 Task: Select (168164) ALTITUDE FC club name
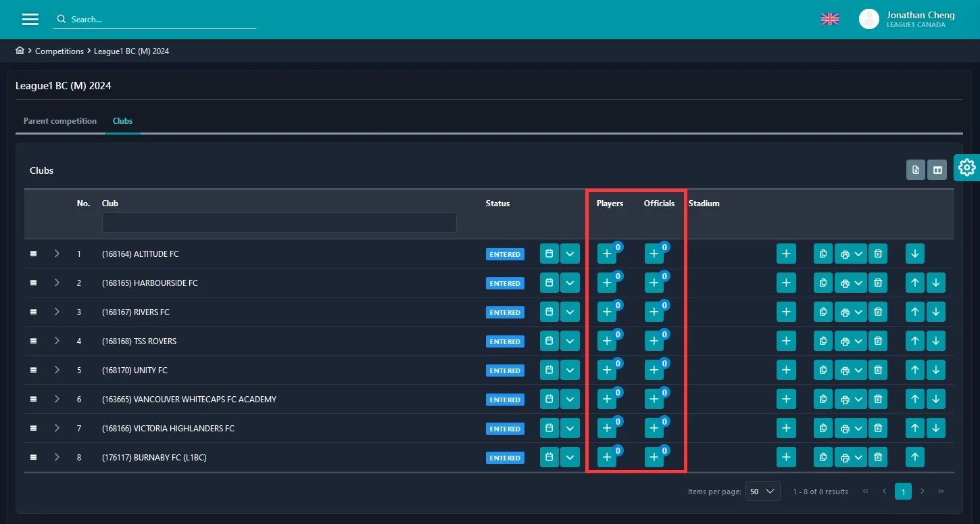pyautogui.click(x=141, y=254)
